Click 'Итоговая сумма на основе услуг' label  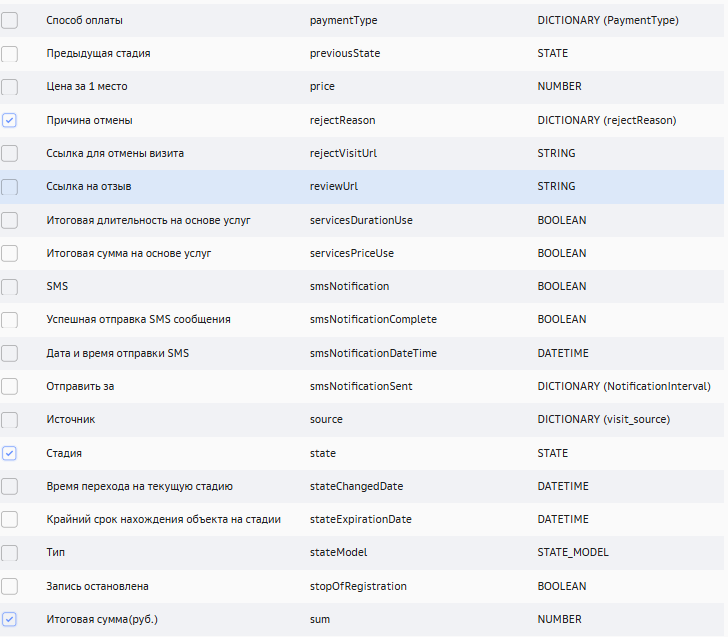[129, 253]
